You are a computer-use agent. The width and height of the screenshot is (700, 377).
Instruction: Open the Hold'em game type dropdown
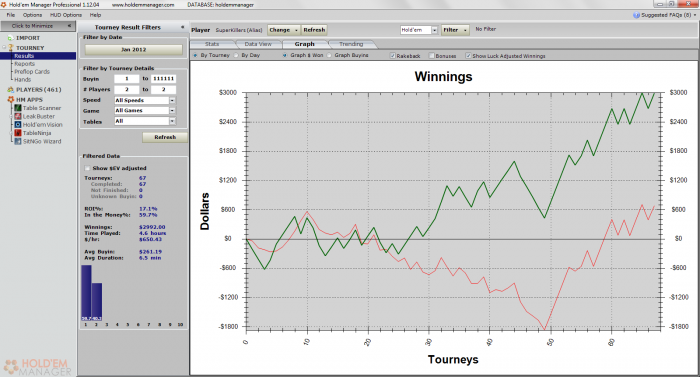(434, 30)
